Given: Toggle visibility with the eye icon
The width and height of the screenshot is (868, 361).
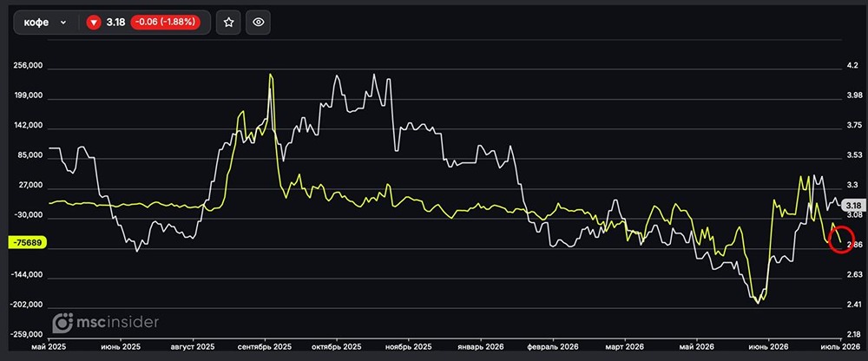Looking at the screenshot, I should [x=258, y=23].
